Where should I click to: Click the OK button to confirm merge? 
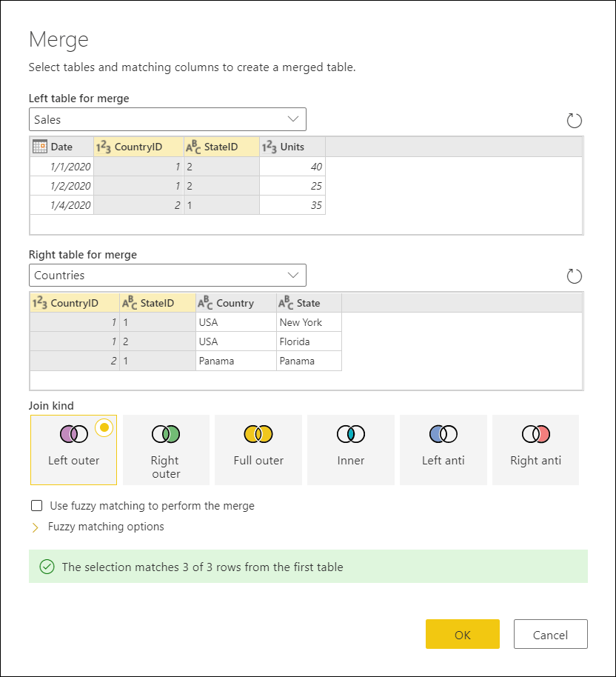pyautogui.click(x=462, y=634)
